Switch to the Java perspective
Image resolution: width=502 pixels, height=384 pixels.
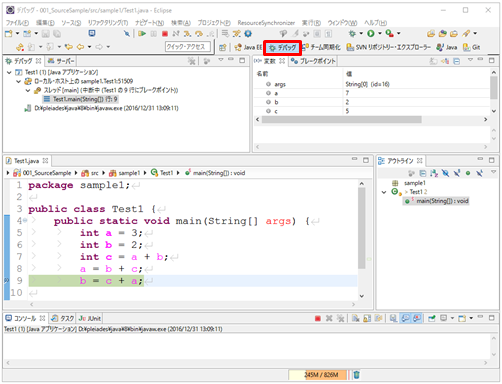tap(447, 47)
